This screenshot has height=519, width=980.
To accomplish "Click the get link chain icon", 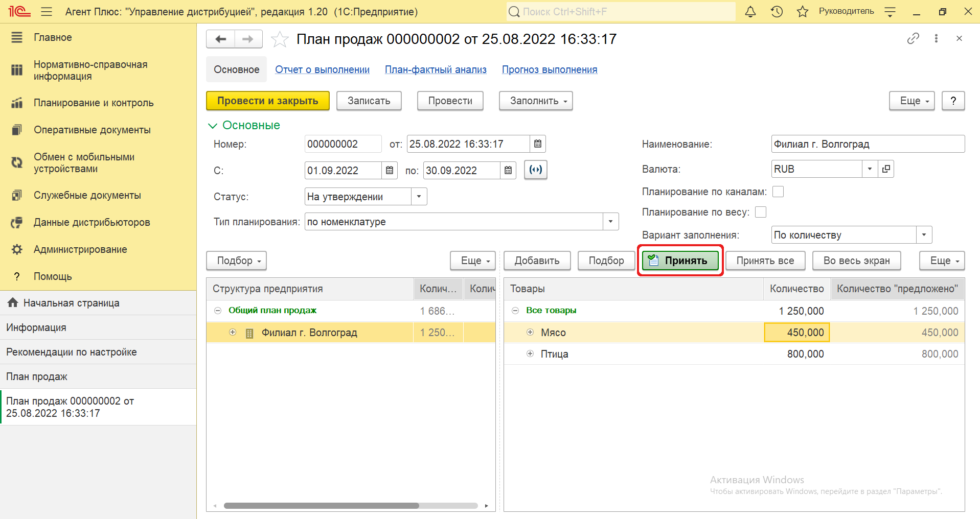I will click(x=913, y=39).
